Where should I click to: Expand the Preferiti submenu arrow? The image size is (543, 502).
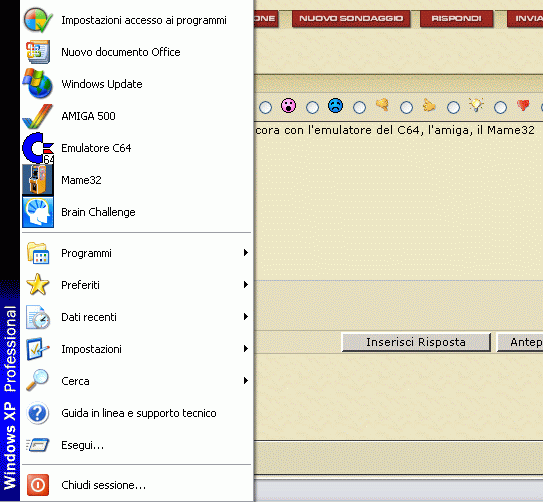pyautogui.click(x=246, y=285)
